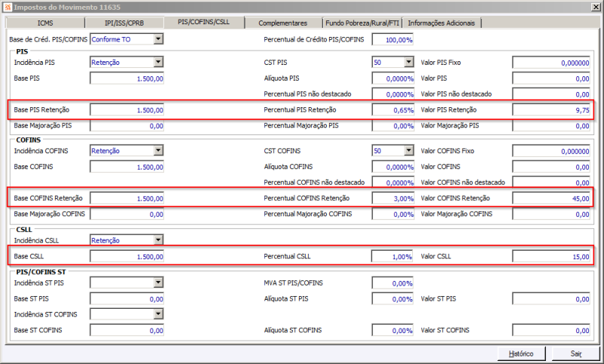Screen dimensions: 604x364
Task: Edit Percentual Majoração COFINS field
Action: [393, 214]
